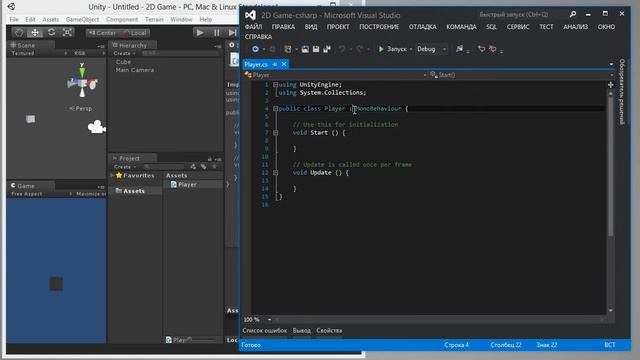Toggle Local handle rotation in Unity
Viewport: 640px width, 360px height.
click(136, 33)
